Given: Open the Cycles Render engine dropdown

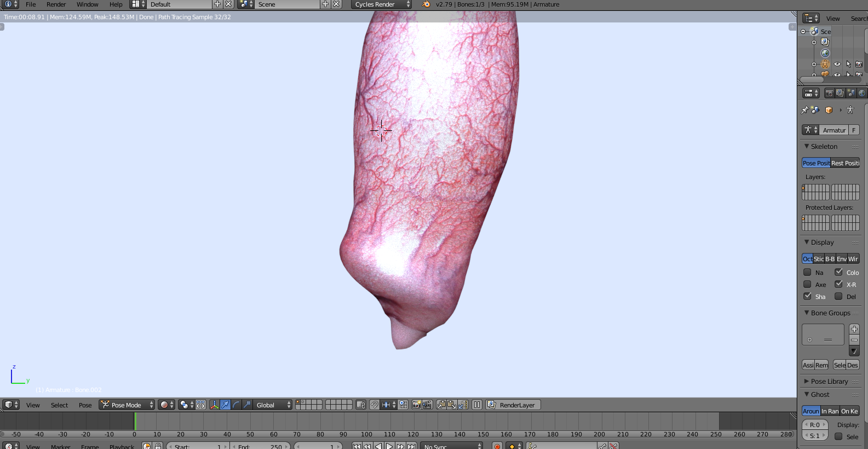Looking at the screenshot, I should pyautogui.click(x=381, y=4).
